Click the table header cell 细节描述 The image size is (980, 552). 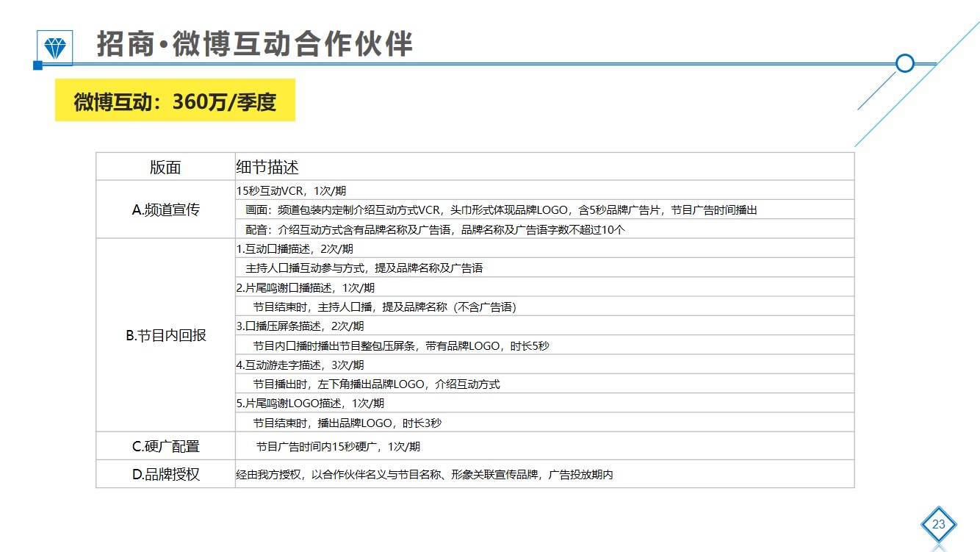[x=544, y=167]
